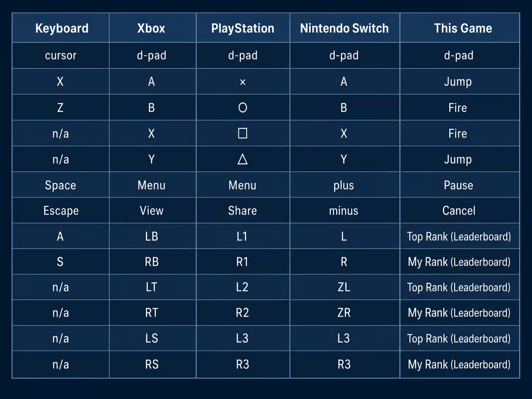
Task: Click the PlayStation R3 cell
Action: 242,364
